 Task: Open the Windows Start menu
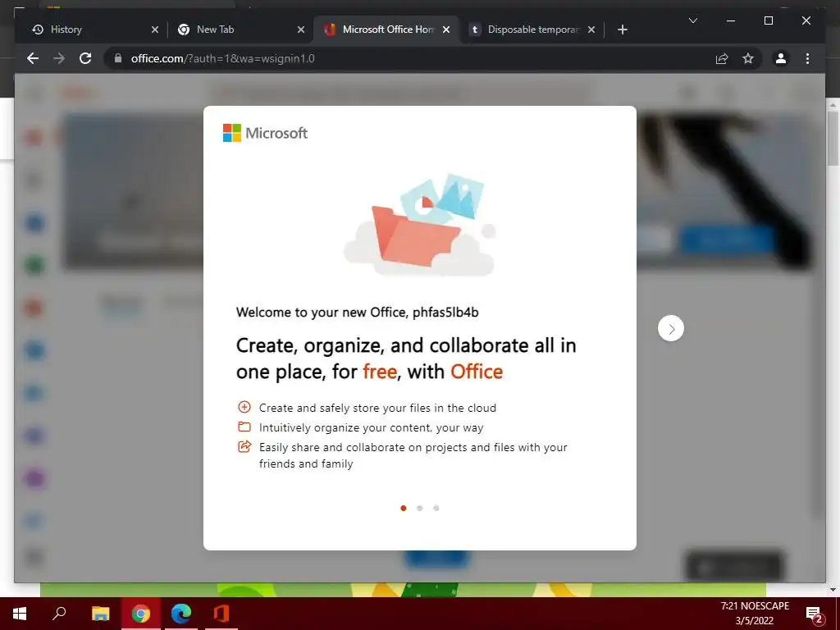[x=20, y=614]
